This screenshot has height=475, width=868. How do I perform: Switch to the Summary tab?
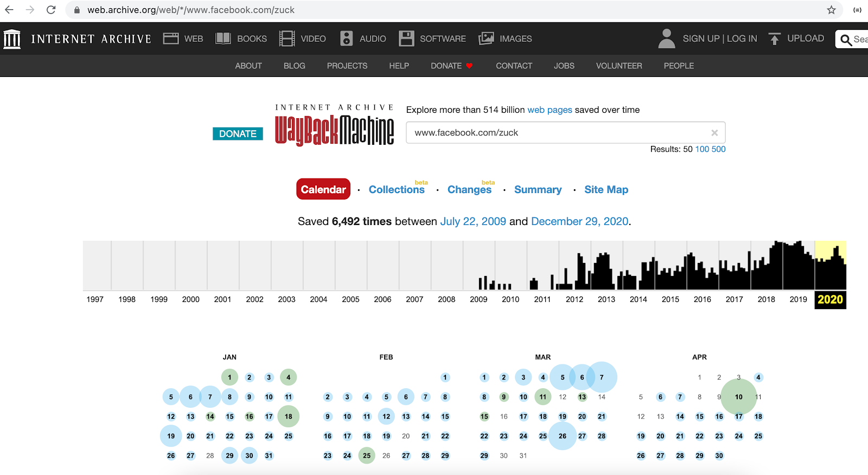click(538, 190)
